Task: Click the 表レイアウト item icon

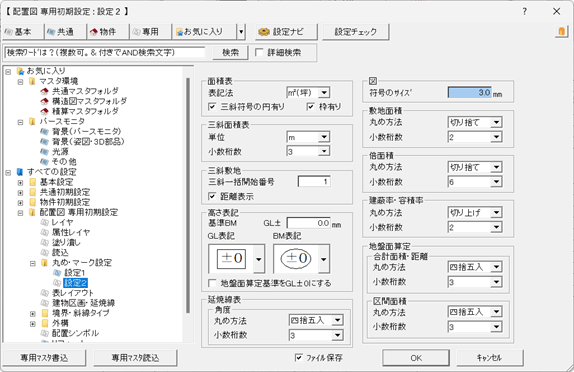Action: (45, 293)
